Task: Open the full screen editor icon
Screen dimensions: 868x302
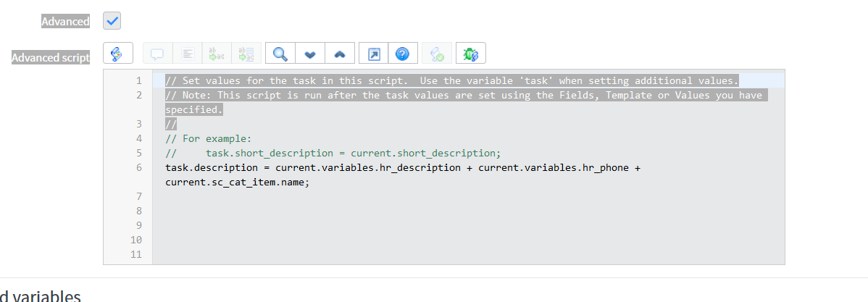Action: [x=374, y=54]
